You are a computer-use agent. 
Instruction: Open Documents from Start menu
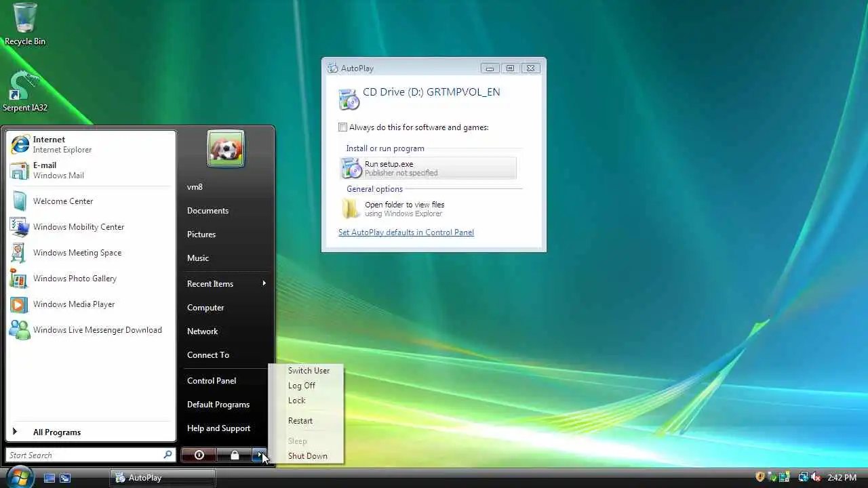tap(226, 211)
